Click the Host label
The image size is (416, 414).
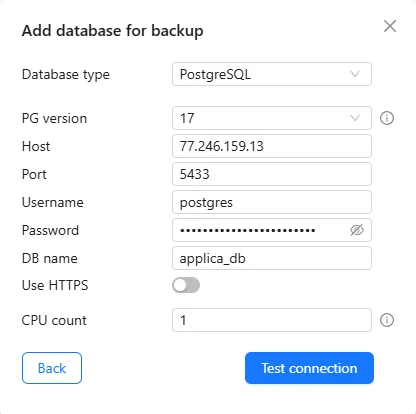(x=36, y=146)
